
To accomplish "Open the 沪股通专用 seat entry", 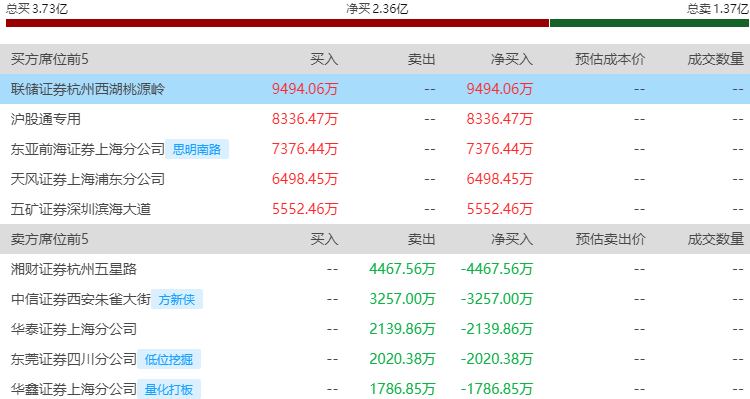I will pyautogui.click(x=46, y=119).
